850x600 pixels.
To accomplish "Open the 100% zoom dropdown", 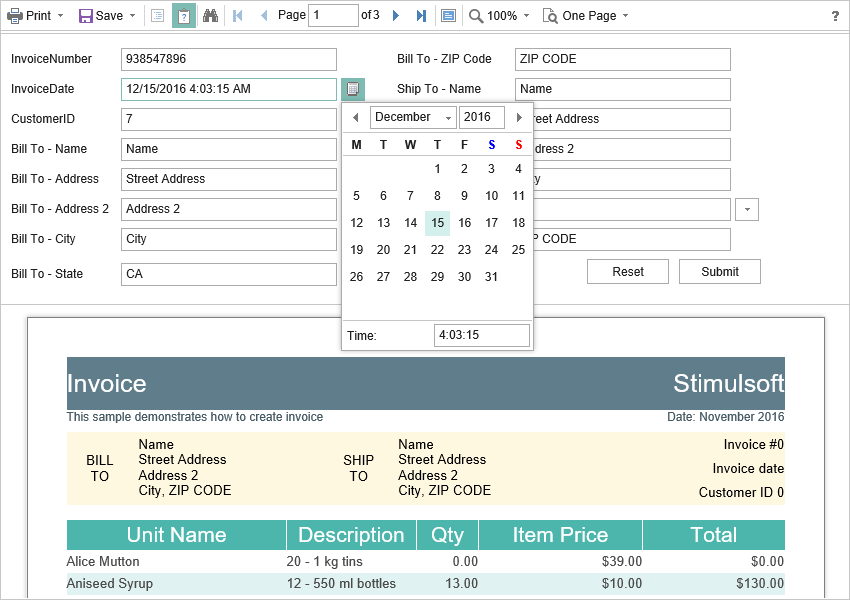I will [499, 16].
